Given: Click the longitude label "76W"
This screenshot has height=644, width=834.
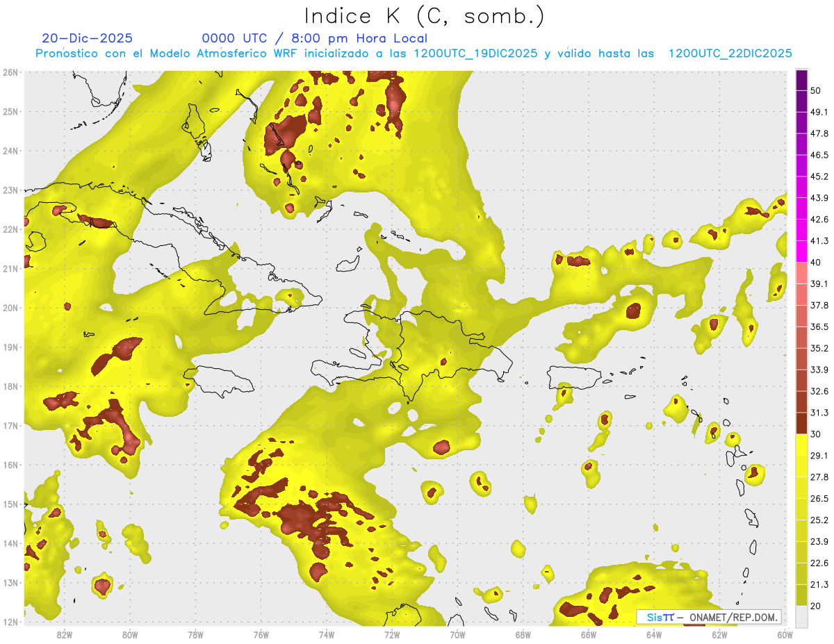Looking at the screenshot, I should point(261,634).
